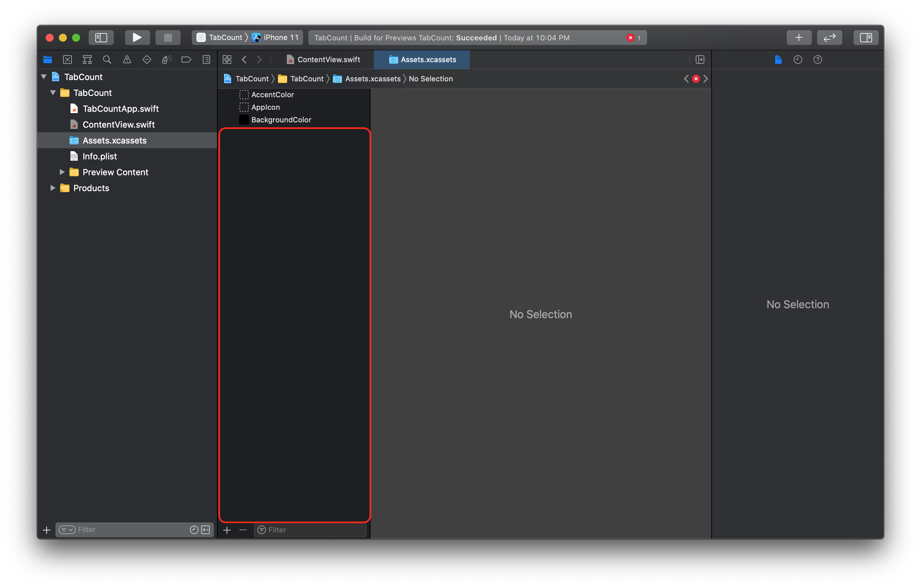Viewport: 921px width, 588px height.
Task: Toggle the left navigator panel
Action: 101,37
